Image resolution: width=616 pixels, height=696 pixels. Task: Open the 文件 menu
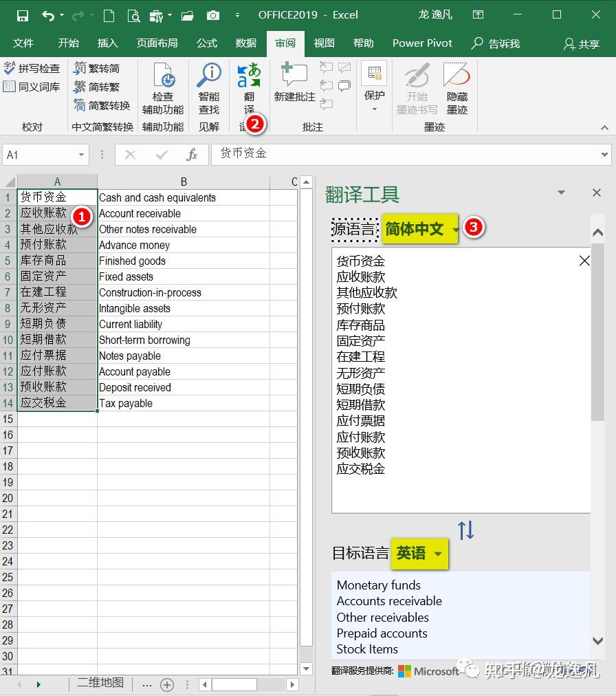(24, 43)
